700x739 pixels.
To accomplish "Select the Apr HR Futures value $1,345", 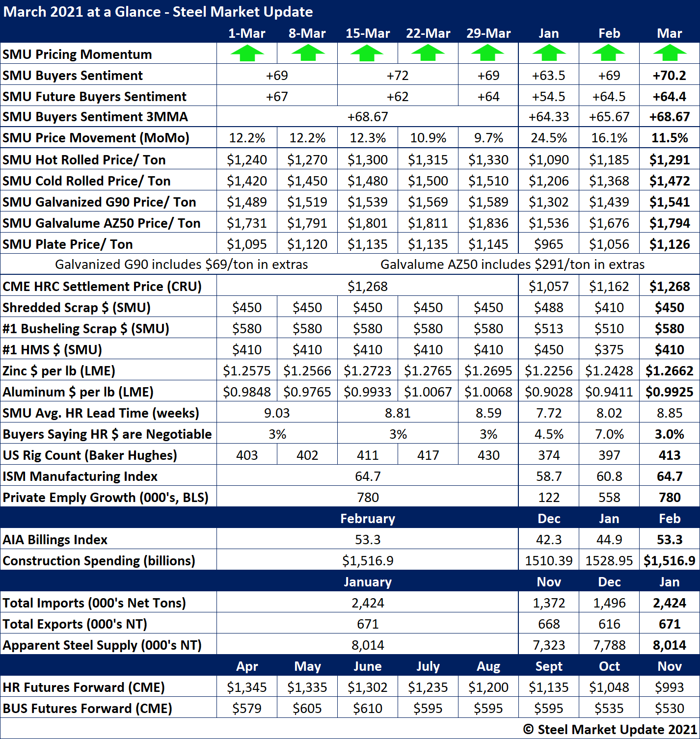I will 247,687.
